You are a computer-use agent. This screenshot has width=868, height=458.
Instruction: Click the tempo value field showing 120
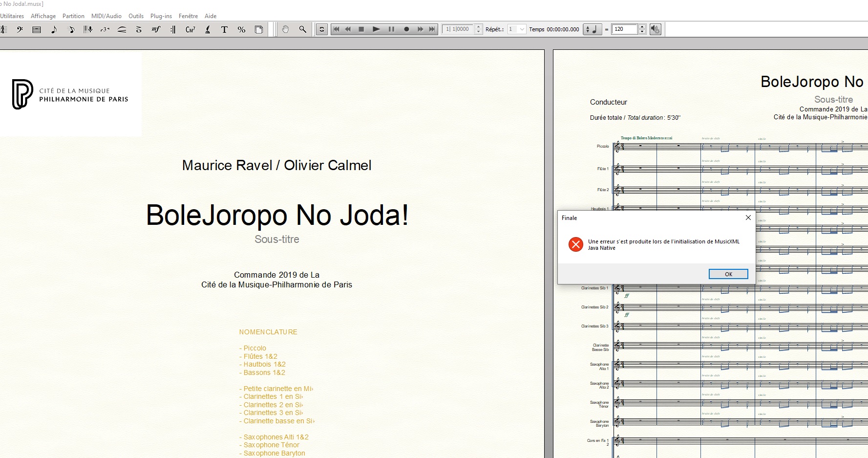624,29
